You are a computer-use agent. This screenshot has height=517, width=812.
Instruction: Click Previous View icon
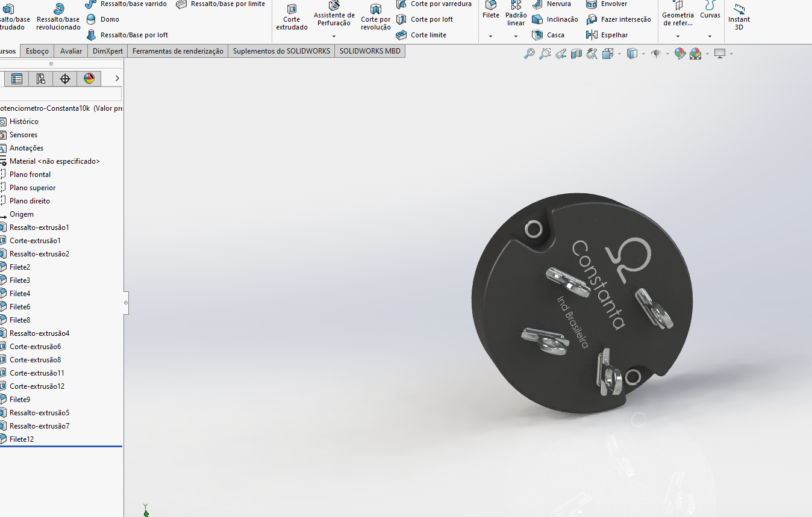[561, 54]
